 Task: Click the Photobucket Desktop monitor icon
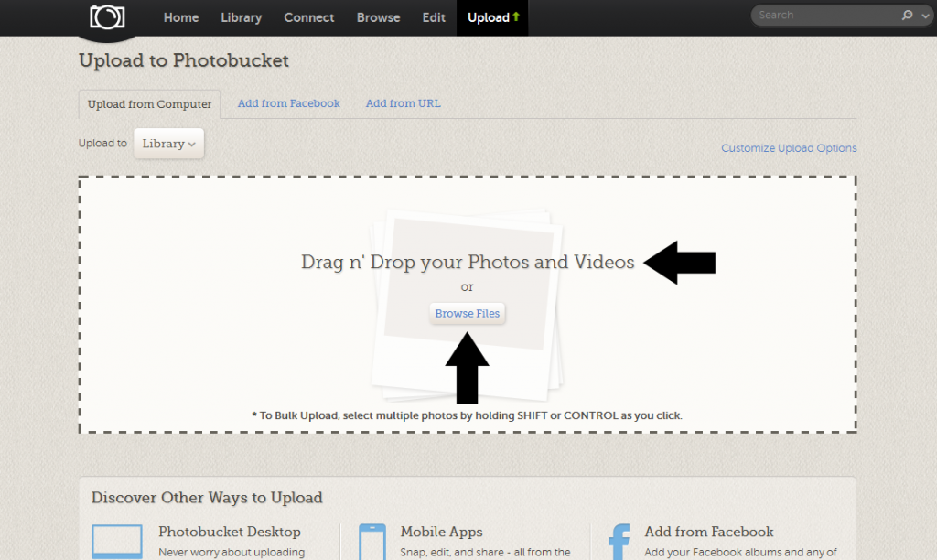point(117,542)
